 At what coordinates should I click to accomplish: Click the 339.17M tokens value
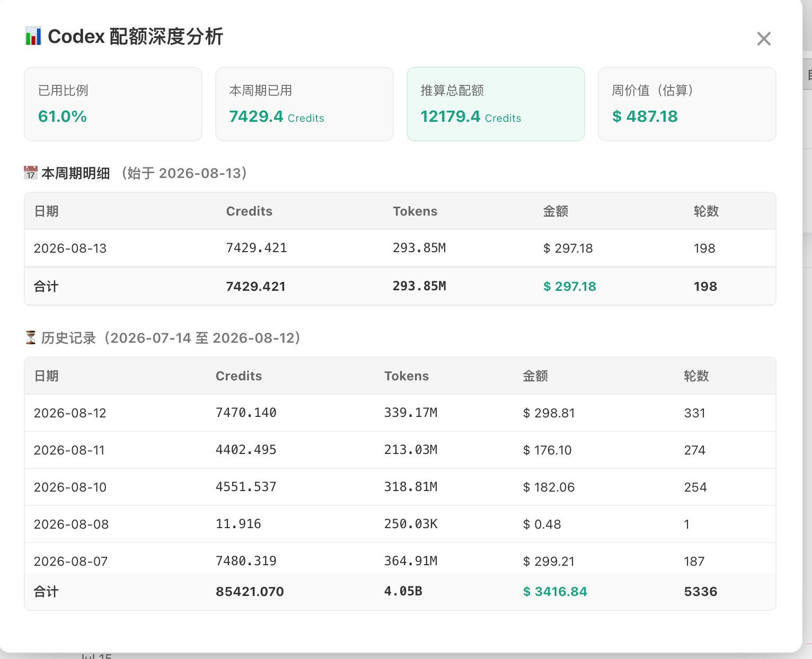pyautogui.click(x=411, y=413)
